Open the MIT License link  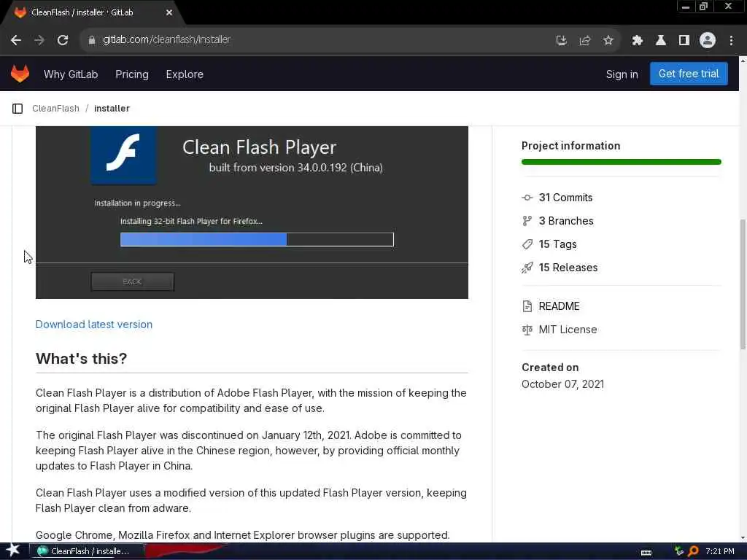(x=568, y=330)
